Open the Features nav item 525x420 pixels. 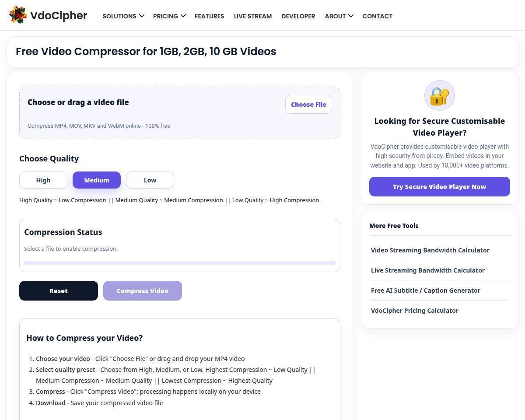(209, 16)
